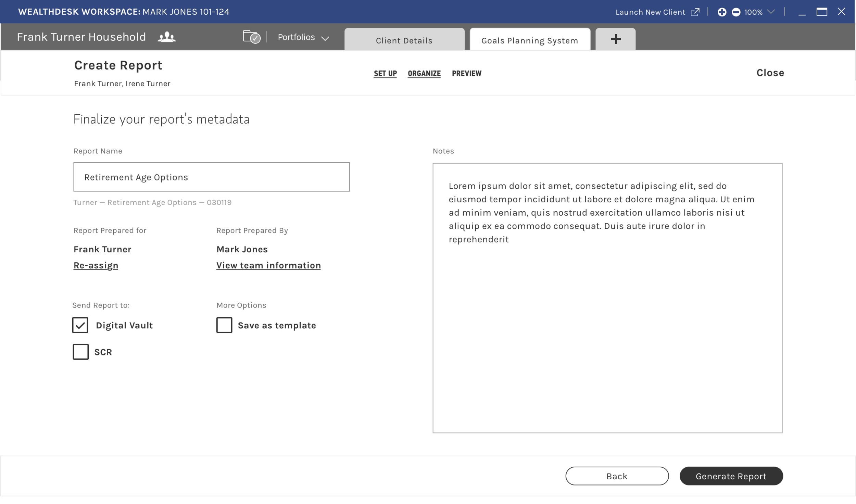This screenshot has height=504, width=856.
Task: Click View team information
Action: point(268,265)
